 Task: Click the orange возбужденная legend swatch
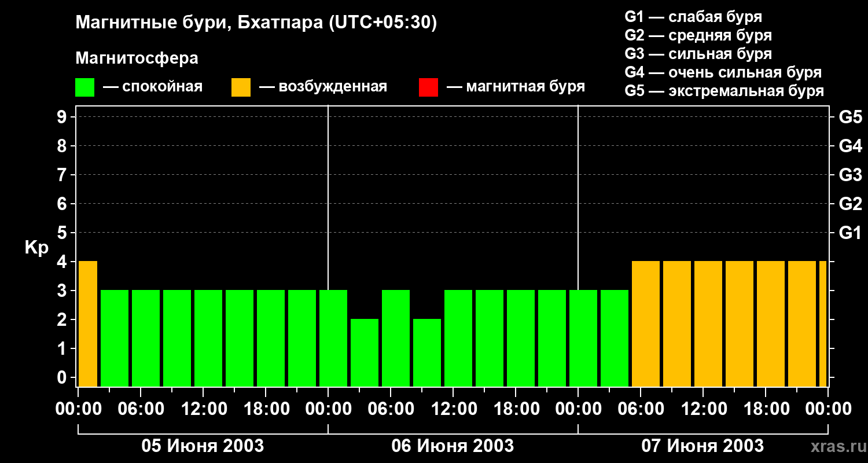(241, 87)
